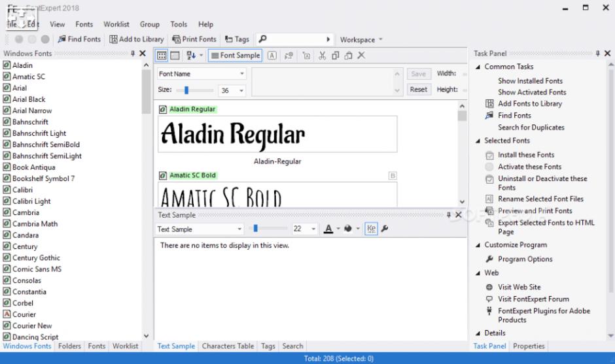Viewport: 615px width, 364px height.
Task: Click into the custom sample text box
Action: (323, 82)
